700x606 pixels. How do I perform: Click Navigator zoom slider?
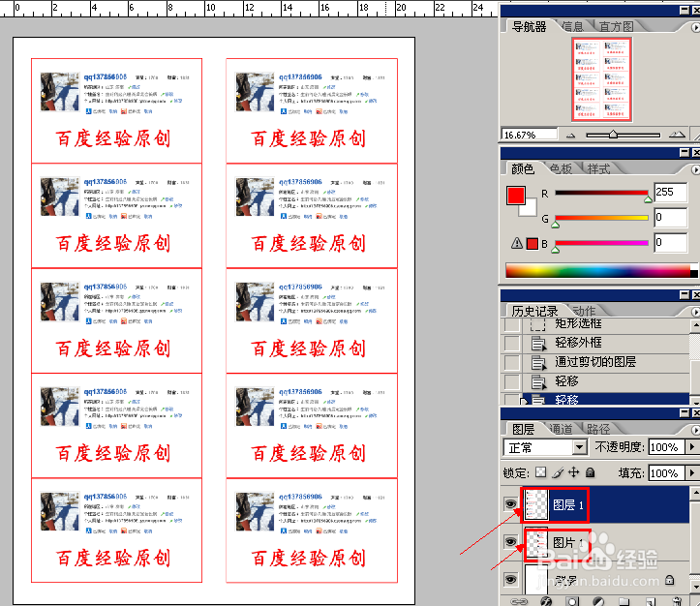[623, 135]
